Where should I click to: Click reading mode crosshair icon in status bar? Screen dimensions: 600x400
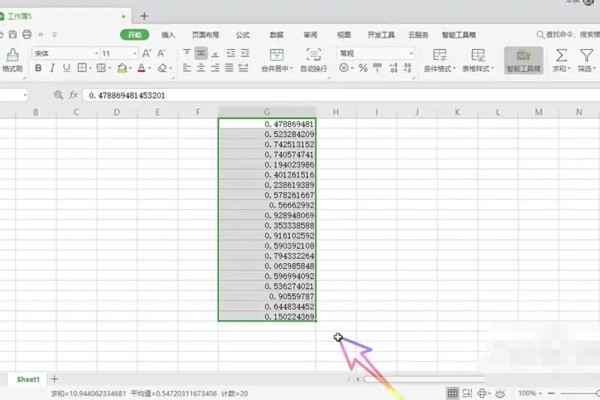coord(482,393)
